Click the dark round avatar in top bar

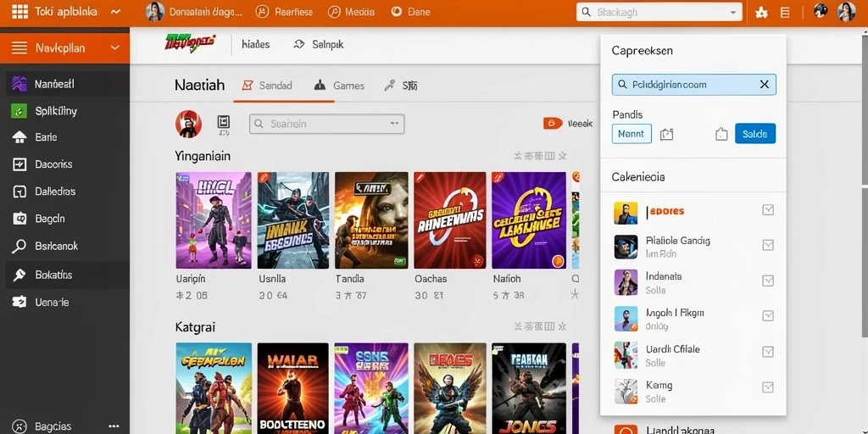click(x=821, y=10)
